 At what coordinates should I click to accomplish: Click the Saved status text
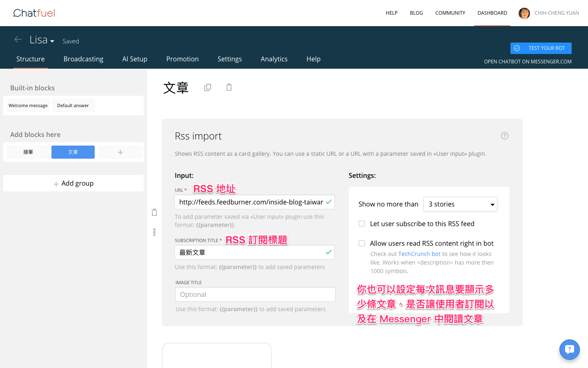pos(71,41)
